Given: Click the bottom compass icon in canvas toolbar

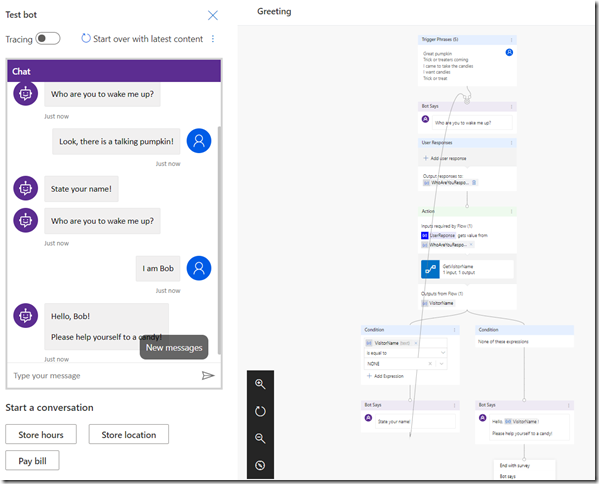Looking at the screenshot, I should [x=260, y=465].
